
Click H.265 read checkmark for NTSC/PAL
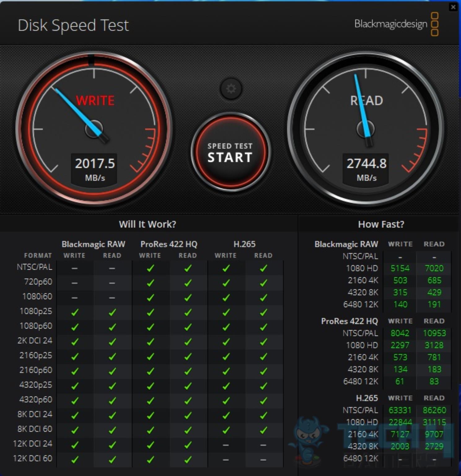263,268
